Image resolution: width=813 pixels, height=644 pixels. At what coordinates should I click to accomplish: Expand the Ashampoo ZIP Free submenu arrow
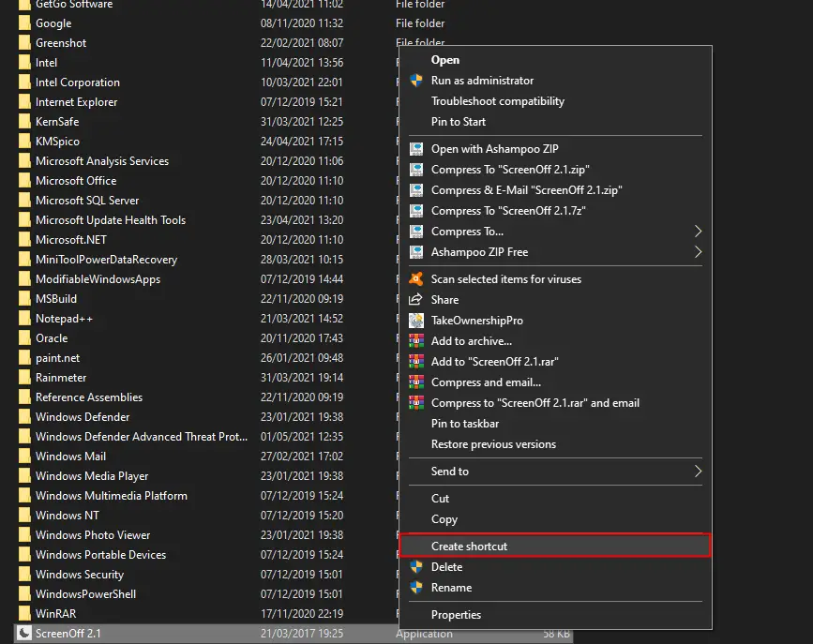[x=698, y=252]
